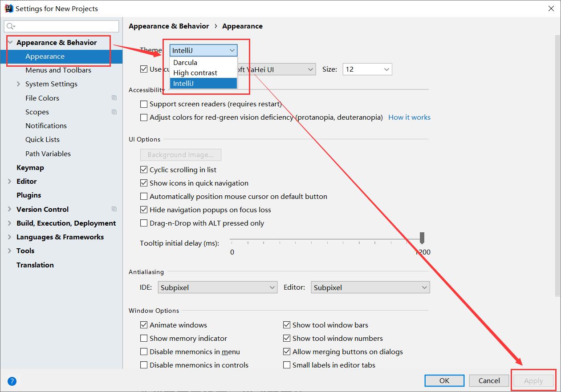Disable Cyclic scrolling in list

(143, 170)
